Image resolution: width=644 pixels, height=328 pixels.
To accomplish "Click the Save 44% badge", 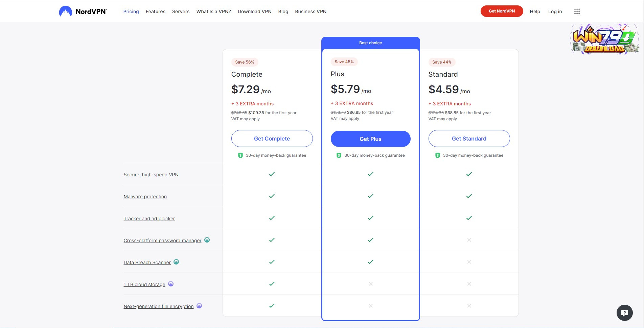I will pos(442,62).
